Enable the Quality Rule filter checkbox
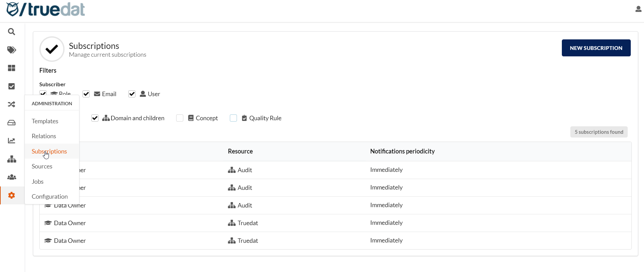Screen dimensions: 644x272 (x=234, y=118)
